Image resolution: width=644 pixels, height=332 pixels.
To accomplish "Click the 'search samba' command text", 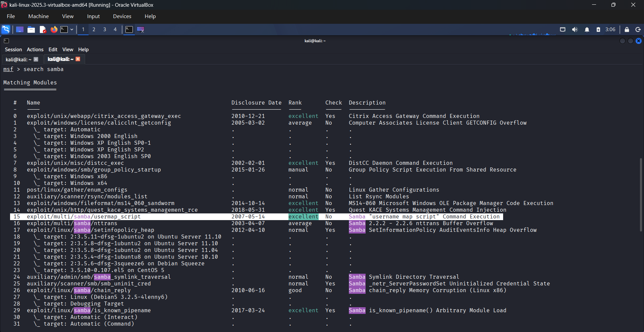I will pyautogui.click(x=44, y=69).
